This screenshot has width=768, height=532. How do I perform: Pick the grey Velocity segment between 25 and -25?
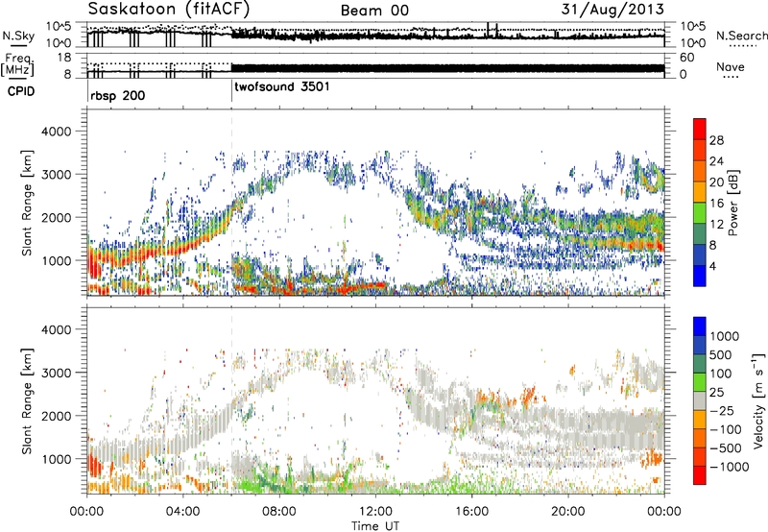(x=700, y=400)
